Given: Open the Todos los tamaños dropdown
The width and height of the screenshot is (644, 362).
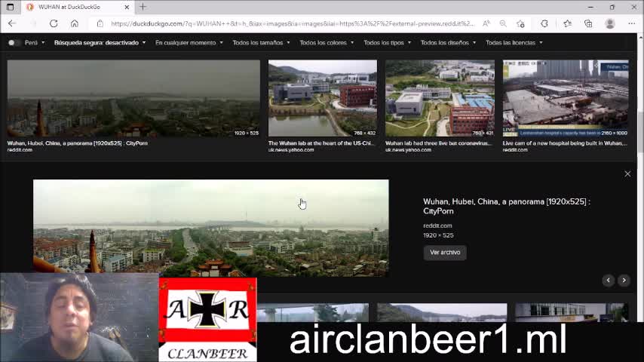Looking at the screenshot, I should (x=261, y=43).
